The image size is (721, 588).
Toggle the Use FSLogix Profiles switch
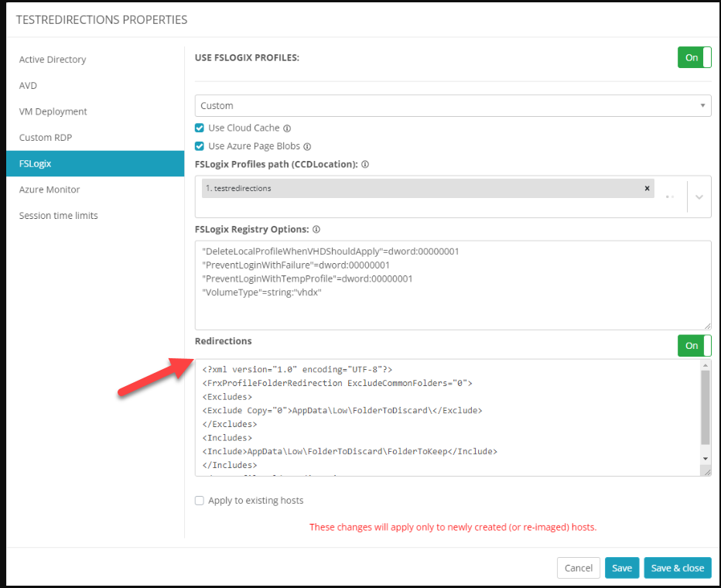[694, 57]
